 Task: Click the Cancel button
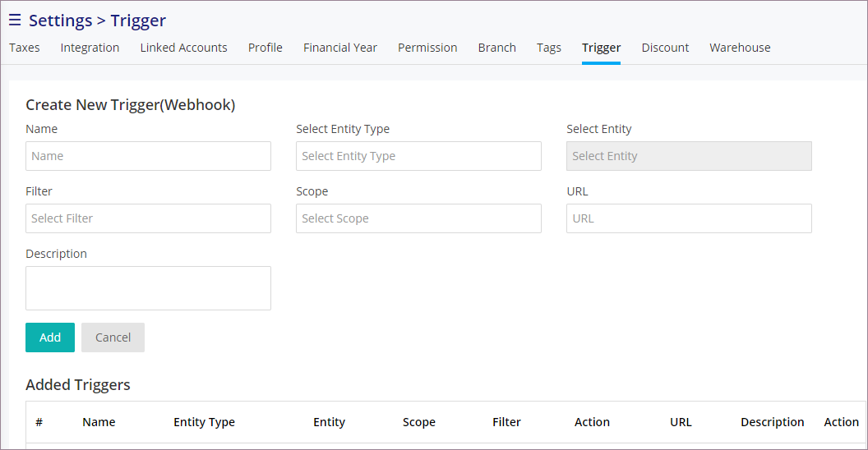pyautogui.click(x=113, y=337)
